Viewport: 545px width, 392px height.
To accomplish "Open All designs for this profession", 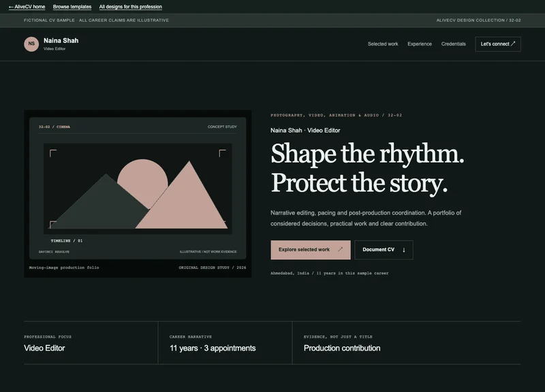I will tap(131, 7).
